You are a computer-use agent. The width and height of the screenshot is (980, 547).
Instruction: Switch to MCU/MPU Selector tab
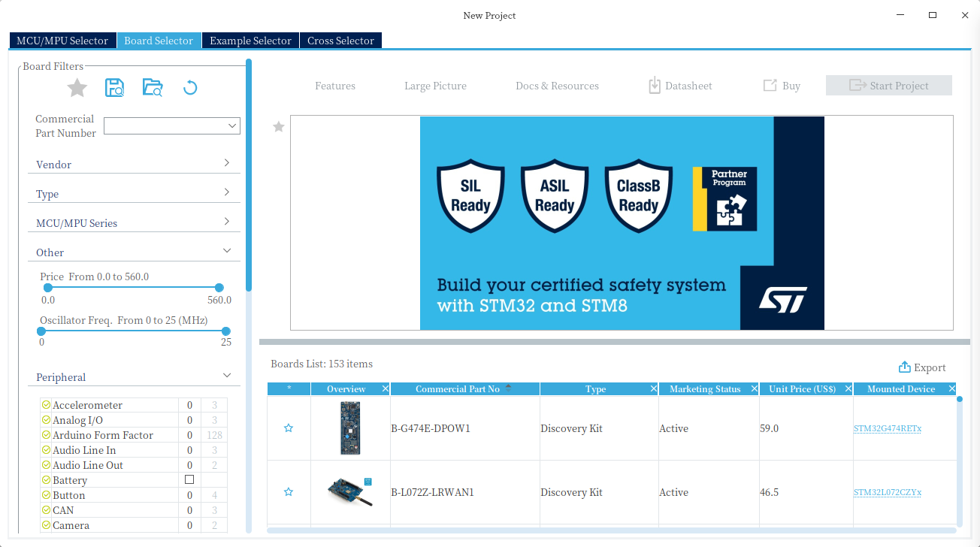coord(62,41)
